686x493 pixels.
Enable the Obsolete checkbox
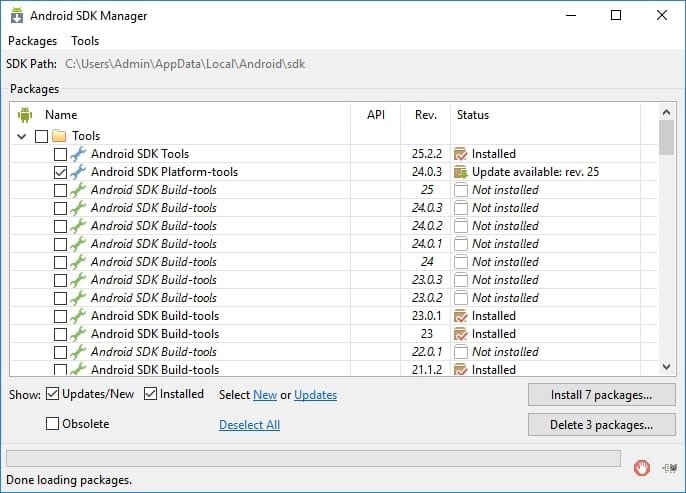coord(52,424)
